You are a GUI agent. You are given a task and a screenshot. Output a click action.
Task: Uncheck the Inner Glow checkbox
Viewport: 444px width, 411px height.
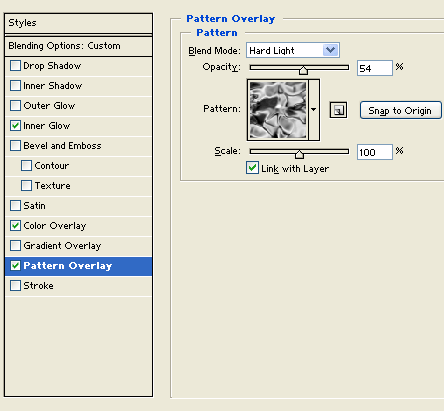click(15, 126)
